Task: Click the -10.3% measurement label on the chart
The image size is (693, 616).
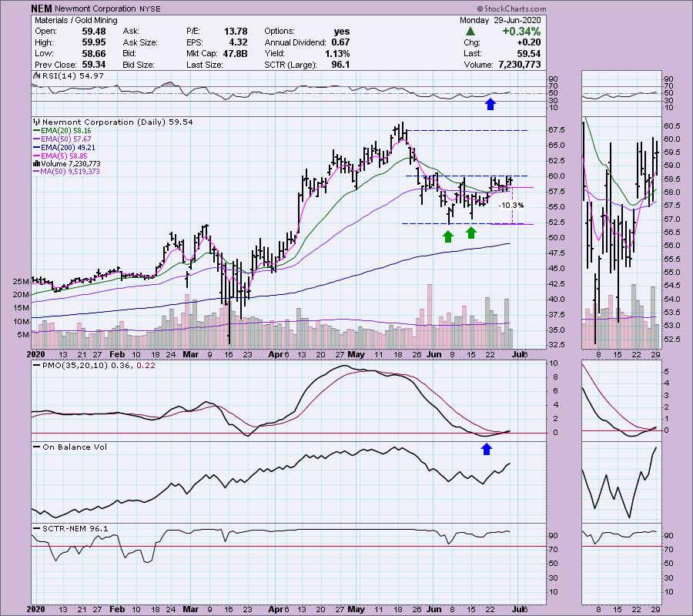Action: [x=511, y=206]
